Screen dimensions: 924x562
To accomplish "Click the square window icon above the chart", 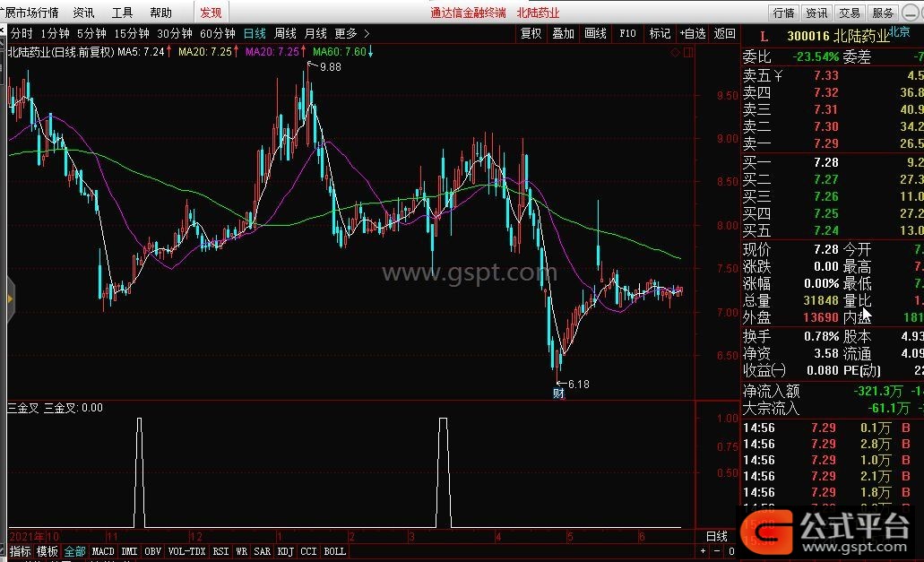I will tap(687, 52).
